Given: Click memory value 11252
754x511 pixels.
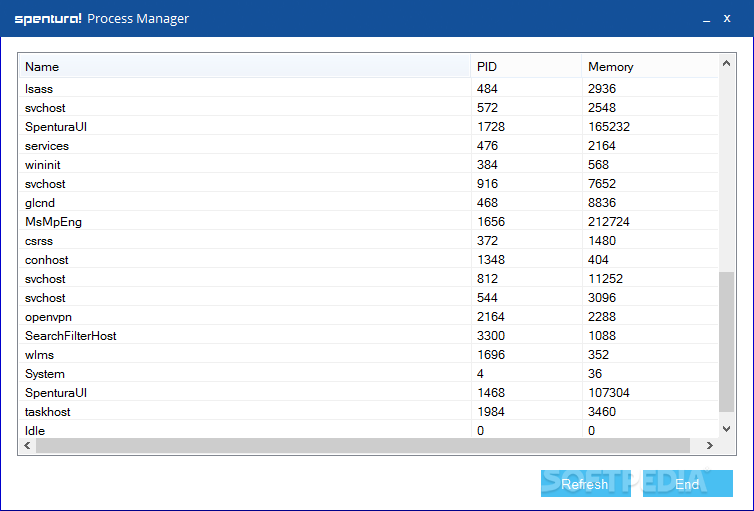Looking at the screenshot, I should 605,278.
